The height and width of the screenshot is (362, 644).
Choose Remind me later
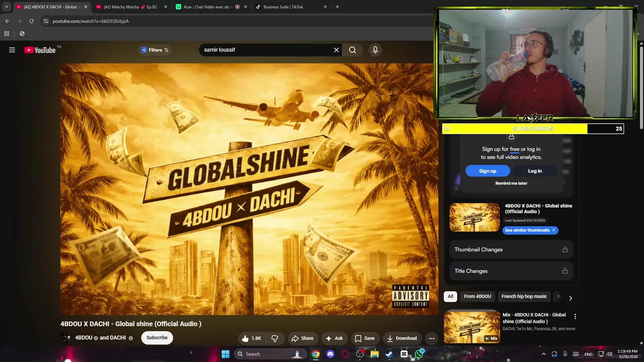(511, 183)
